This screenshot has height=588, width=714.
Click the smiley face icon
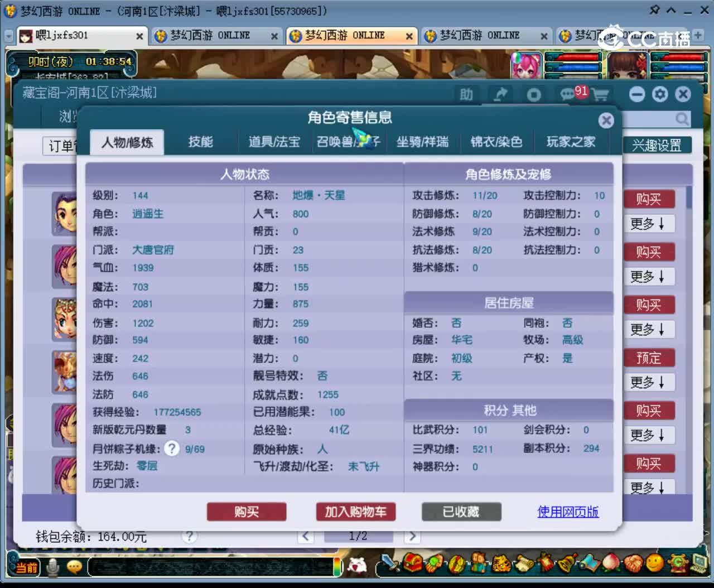(655, 563)
